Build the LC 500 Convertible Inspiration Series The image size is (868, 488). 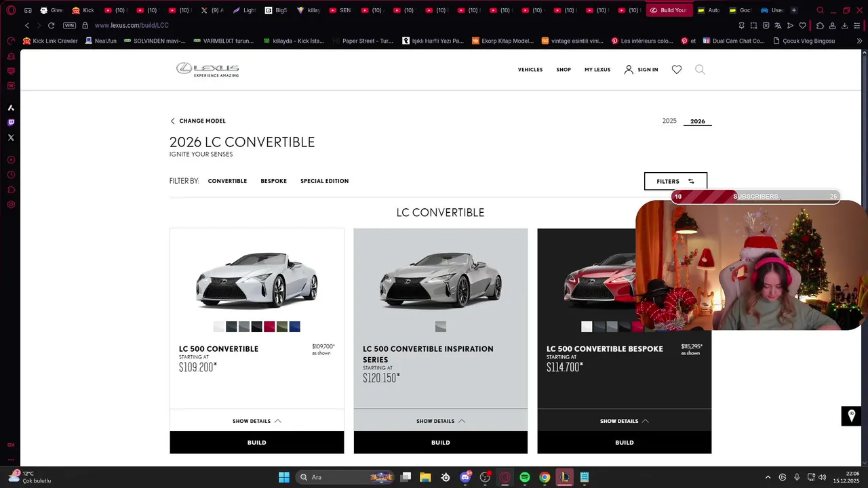tap(441, 443)
